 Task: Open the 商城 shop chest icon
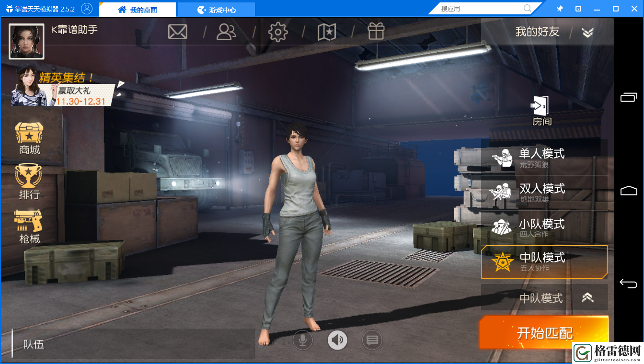click(29, 138)
